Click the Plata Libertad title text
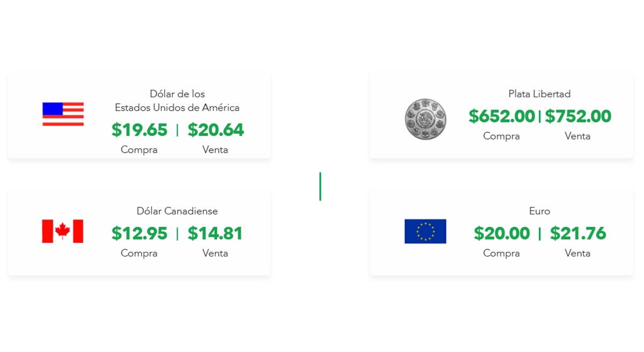Viewport: 644px width, 352px height. tap(539, 94)
